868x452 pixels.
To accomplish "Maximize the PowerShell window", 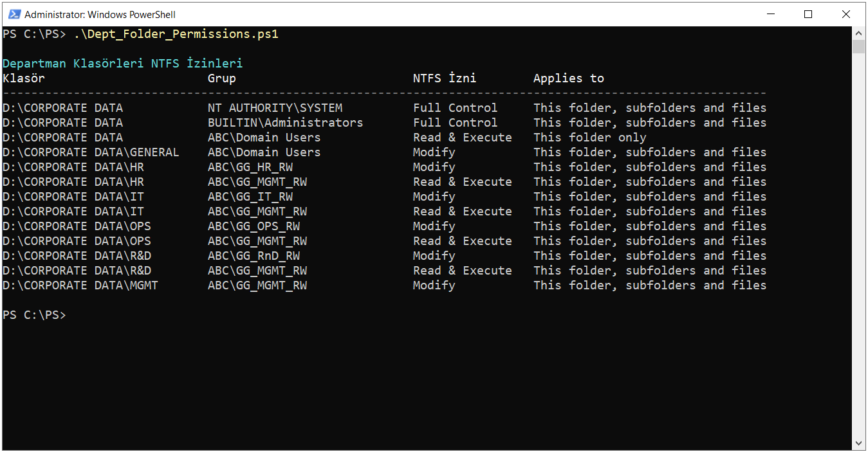I will coord(809,14).
